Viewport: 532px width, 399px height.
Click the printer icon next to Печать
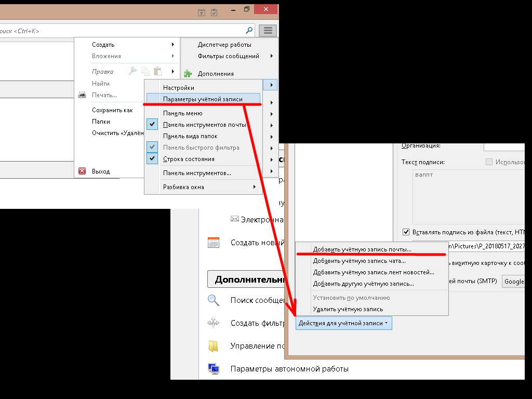click(82, 95)
